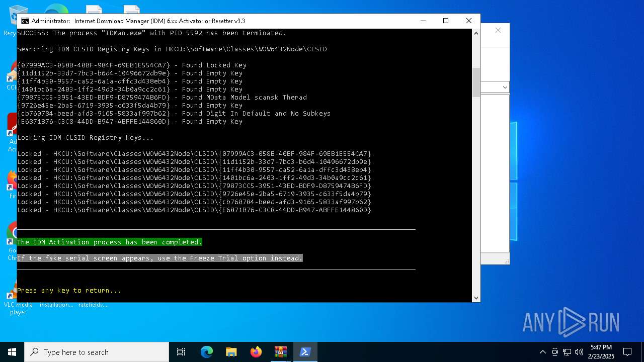644x362 pixels.
Task: Click the Type here to search box
Action: pos(97,352)
